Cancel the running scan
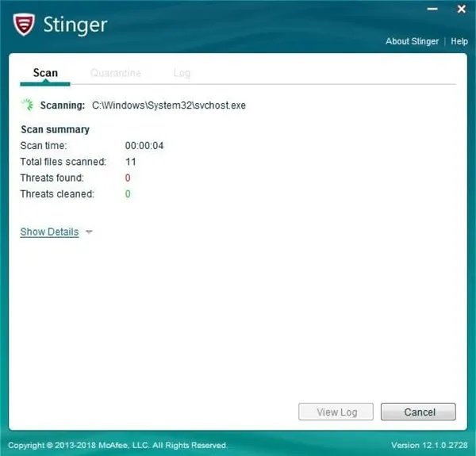This screenshot has height=456, width=476. tap(418, 412)
